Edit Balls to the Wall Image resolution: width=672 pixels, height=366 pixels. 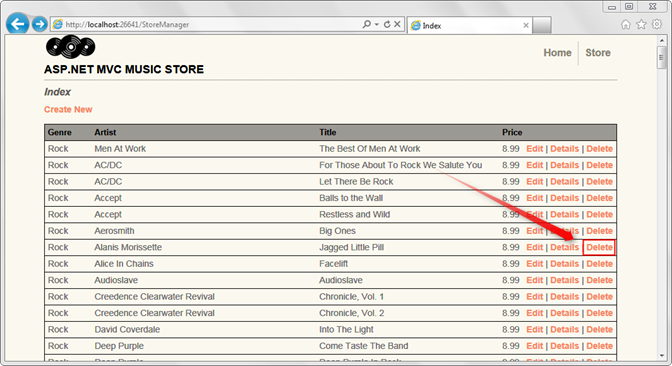pyautogui.click(x=534, y=198)
